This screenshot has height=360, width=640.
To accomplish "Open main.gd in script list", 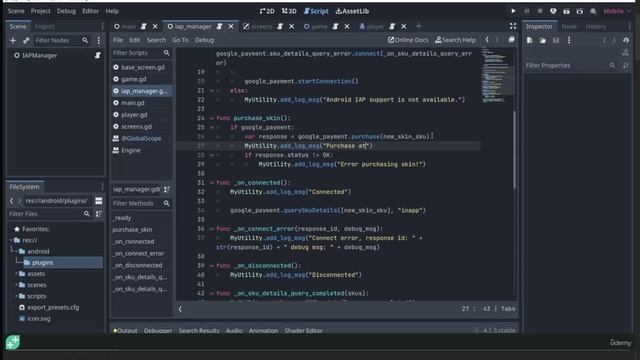I will point(133,103).
